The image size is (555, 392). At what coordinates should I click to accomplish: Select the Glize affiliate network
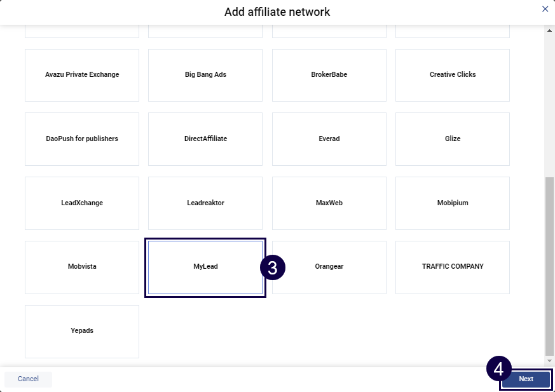453,139
